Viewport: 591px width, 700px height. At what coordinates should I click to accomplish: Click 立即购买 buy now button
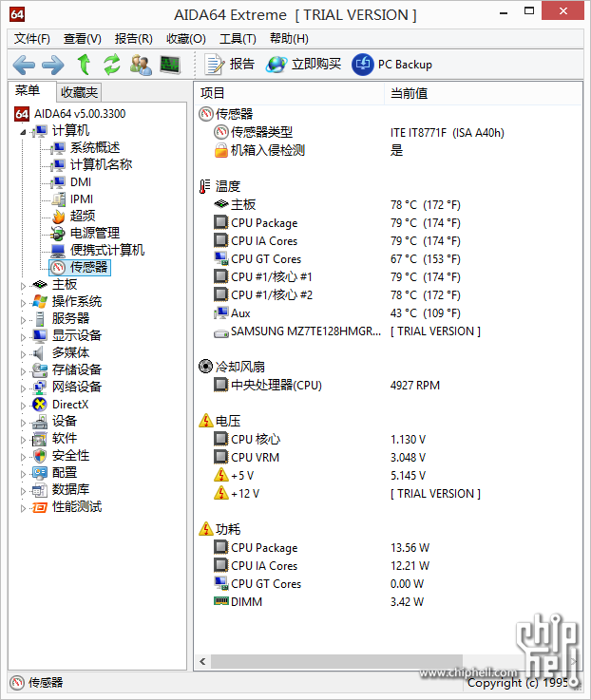pyautogui.click(x=303, y=65)
